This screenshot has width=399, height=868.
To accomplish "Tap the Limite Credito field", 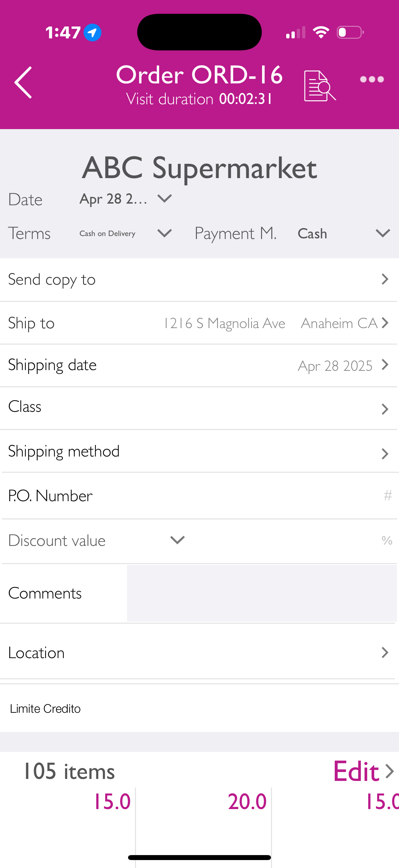I will (199, 708).
